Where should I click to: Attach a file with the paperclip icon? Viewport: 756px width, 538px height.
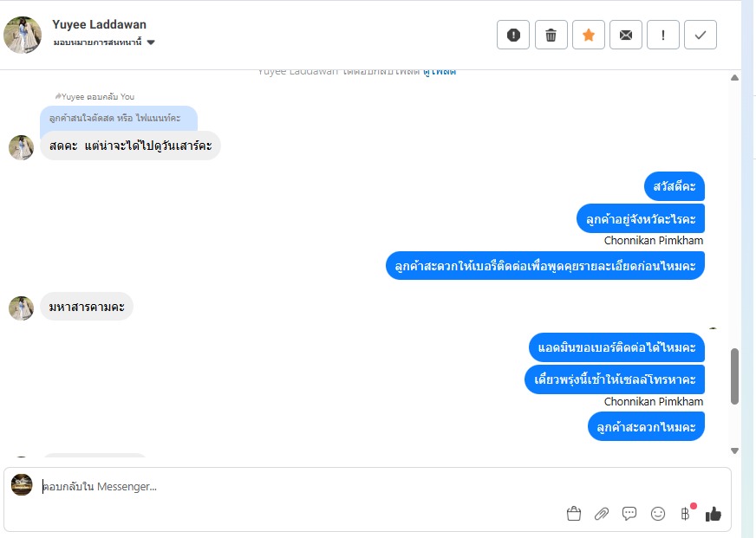click(601, 514)
